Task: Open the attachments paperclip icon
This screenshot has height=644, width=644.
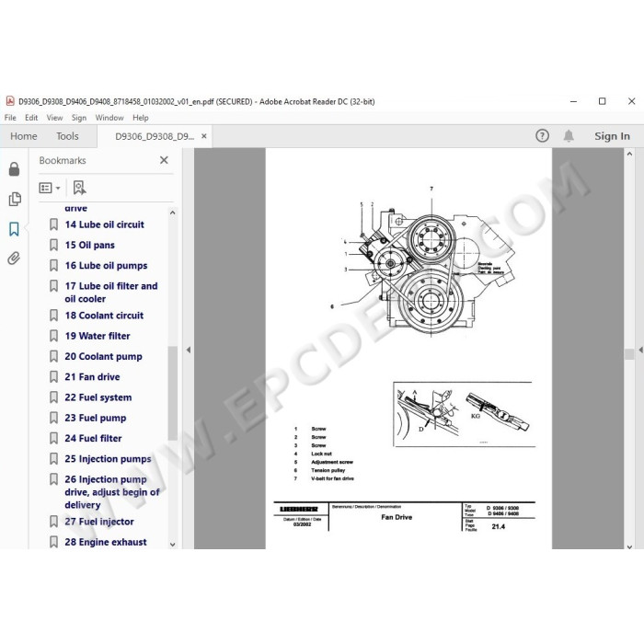Action: [14, 259]
